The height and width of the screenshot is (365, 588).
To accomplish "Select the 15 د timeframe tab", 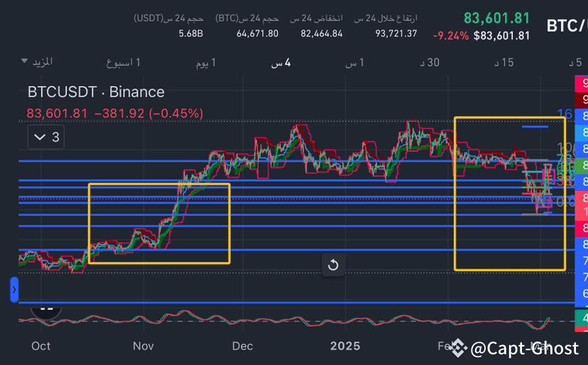I will 504,62.
